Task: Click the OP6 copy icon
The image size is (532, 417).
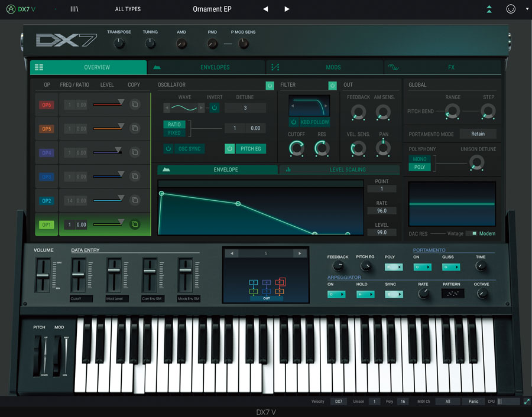Action: pyautogui.click(x=135, y=105)
